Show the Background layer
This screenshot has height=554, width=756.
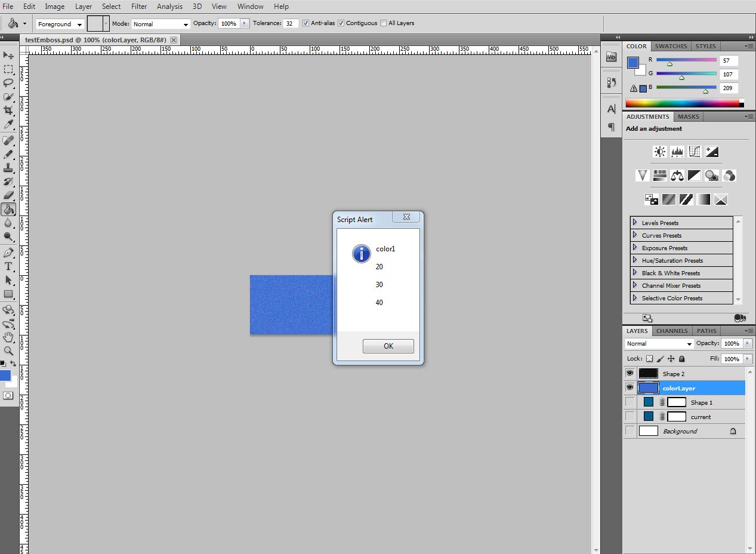click(x=630, y=430)
